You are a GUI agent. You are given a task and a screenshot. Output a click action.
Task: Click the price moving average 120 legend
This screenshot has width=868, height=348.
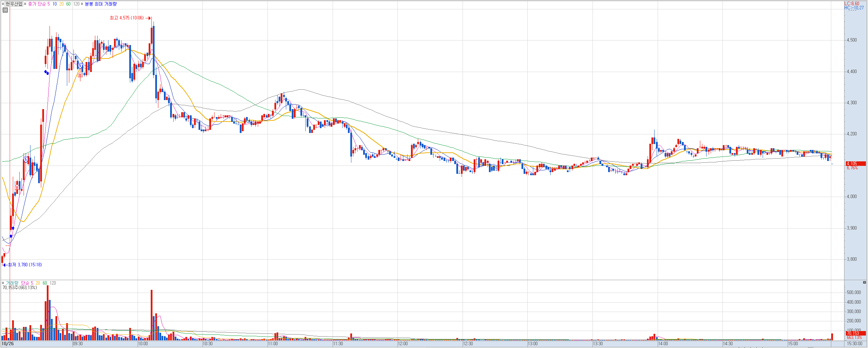[76, 4]
